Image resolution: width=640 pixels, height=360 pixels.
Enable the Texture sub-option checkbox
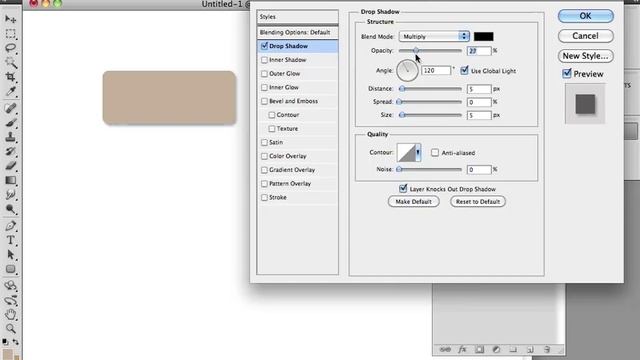(x=272, y=129)
